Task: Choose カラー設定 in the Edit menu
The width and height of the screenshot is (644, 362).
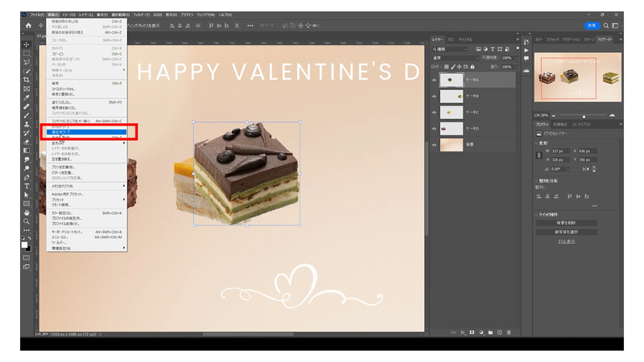Action: [x=87, y=213]
